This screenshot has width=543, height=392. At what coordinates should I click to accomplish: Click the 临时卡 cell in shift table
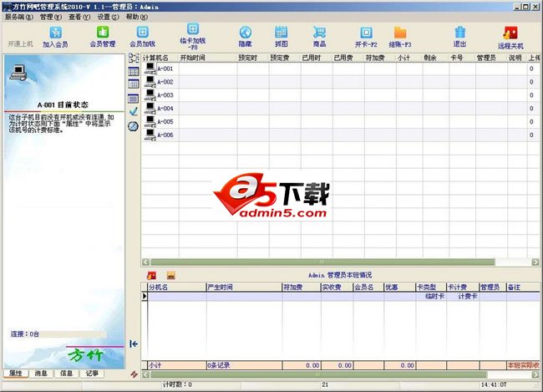click(x=431, y=297)
